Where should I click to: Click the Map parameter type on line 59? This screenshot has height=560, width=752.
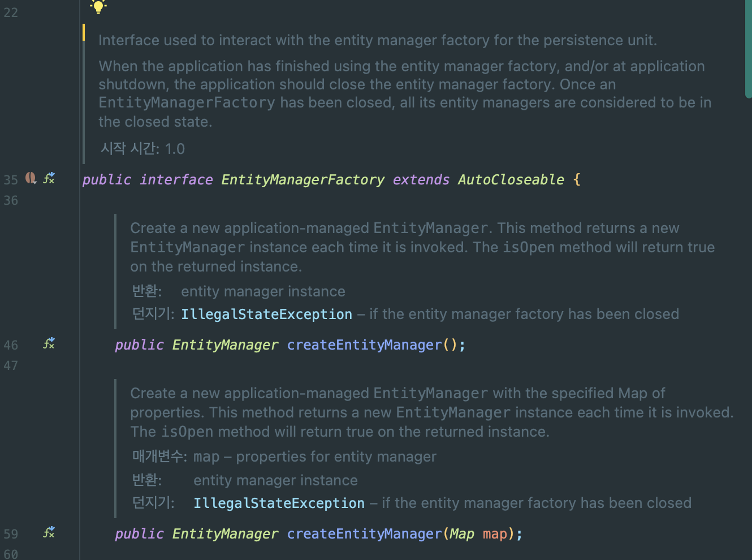461,534
